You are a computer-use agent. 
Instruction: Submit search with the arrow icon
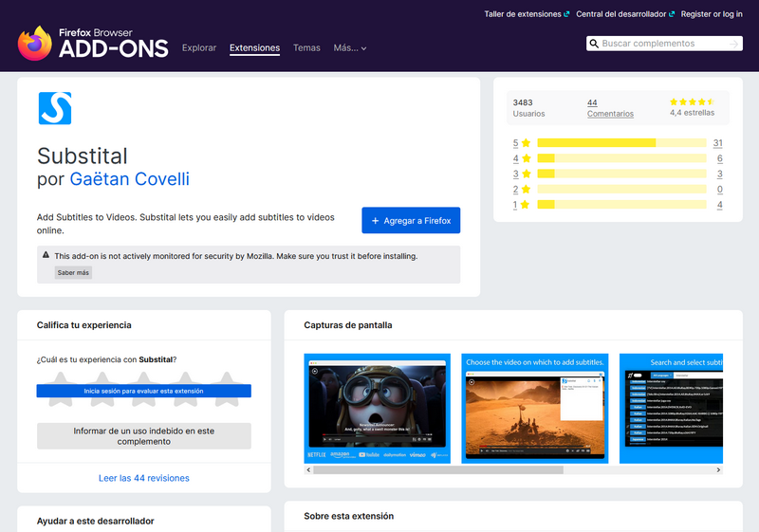[x=733, y=44]
